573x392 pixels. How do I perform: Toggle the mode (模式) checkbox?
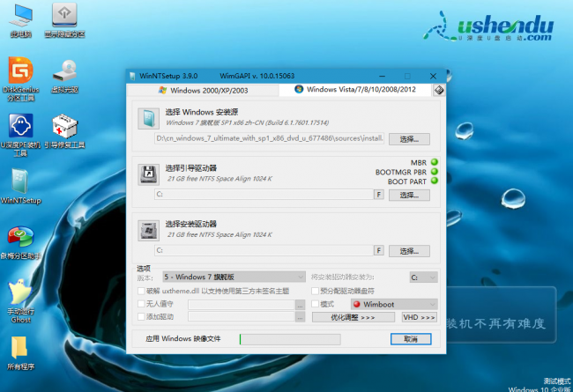pyautogui.click(x=315, y=304)
